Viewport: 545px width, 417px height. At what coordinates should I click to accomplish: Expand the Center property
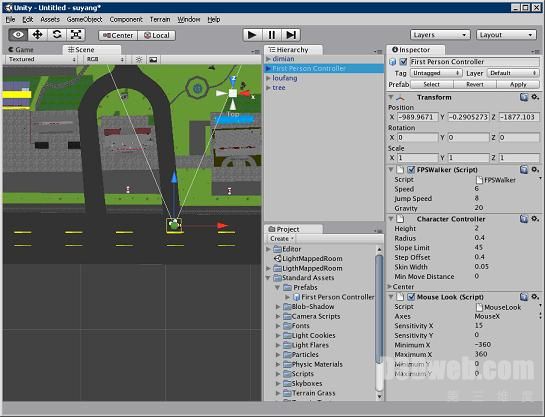390,287
